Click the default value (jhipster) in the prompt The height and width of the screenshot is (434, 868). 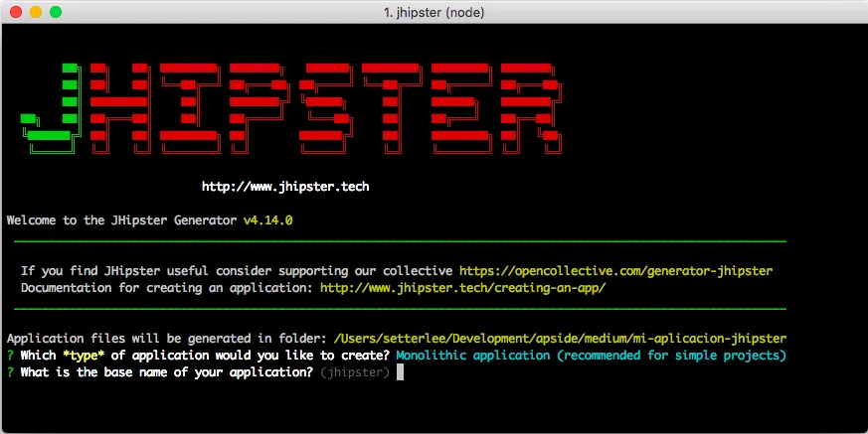pos(355,372)
